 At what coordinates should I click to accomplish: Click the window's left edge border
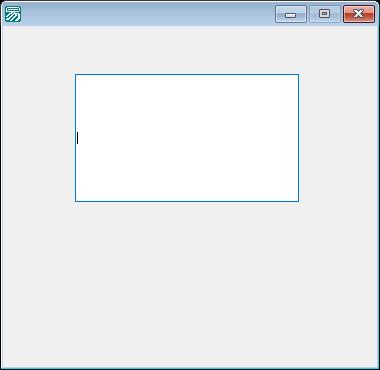(x=1, y=197)
